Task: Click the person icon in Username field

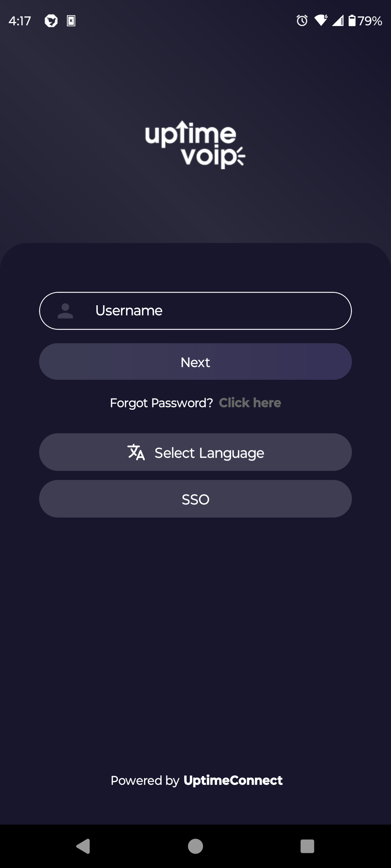Action: 66,311
